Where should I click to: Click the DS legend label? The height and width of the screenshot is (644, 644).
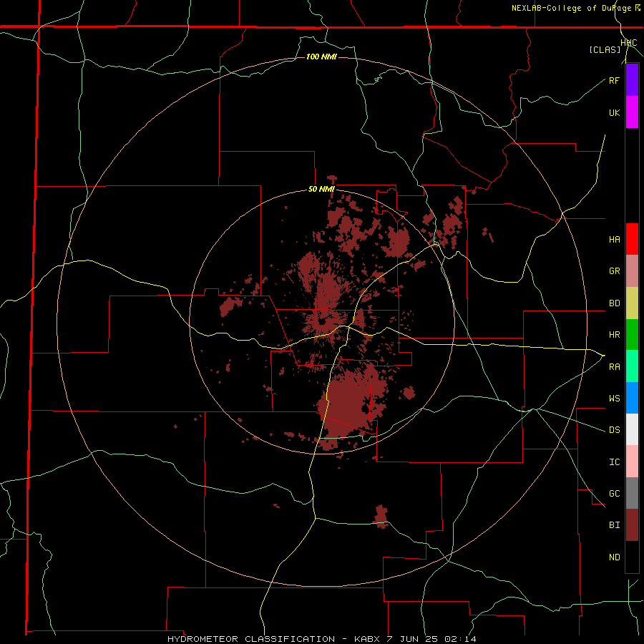[614, 430]
